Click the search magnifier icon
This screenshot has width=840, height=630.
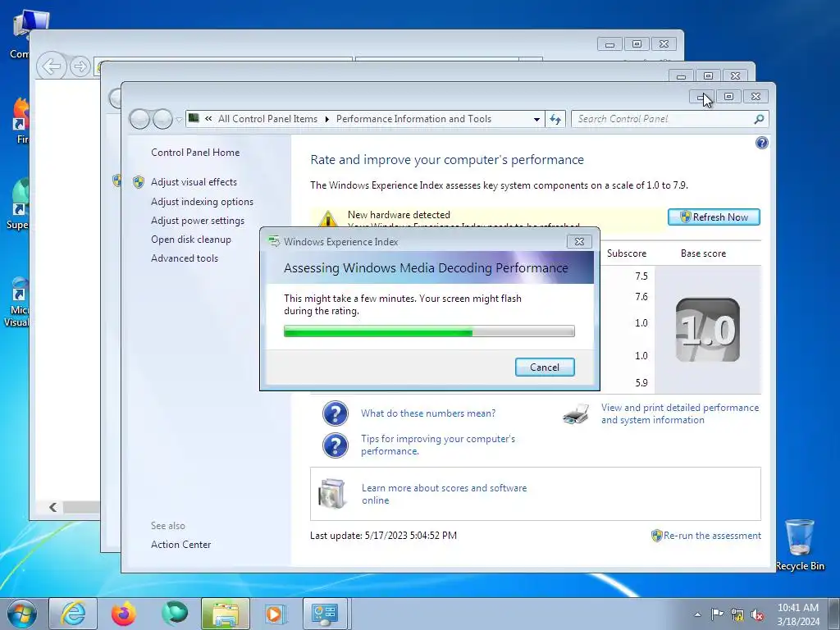759,119
